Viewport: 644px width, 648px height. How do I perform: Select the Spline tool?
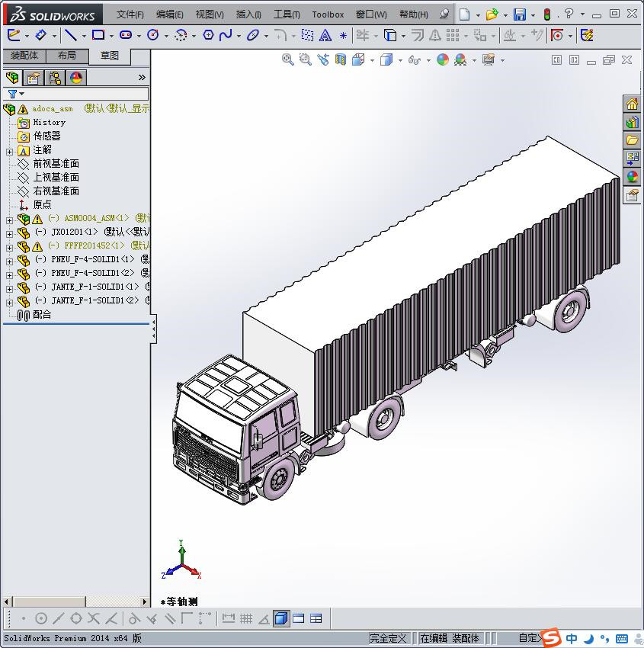[226, 35]
